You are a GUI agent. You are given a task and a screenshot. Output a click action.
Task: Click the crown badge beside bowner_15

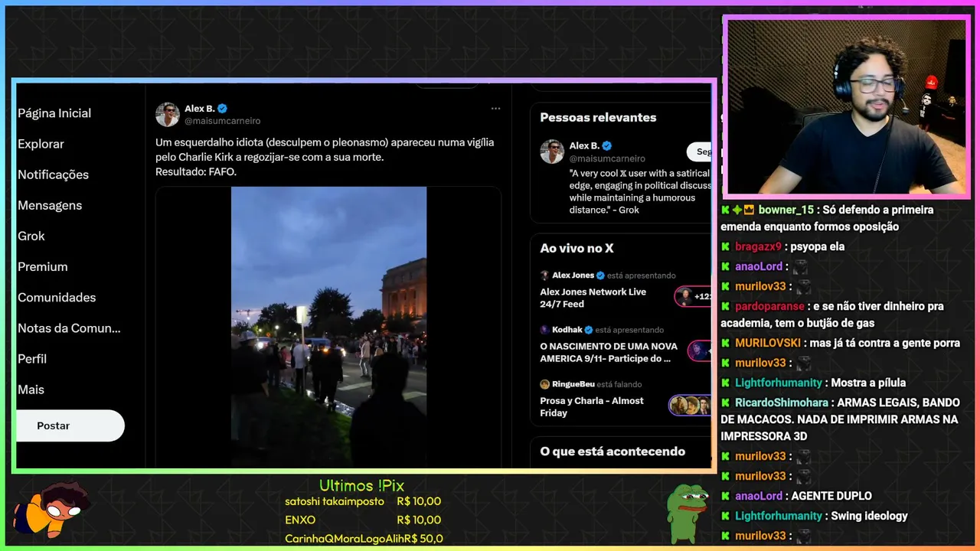[750, 210]
